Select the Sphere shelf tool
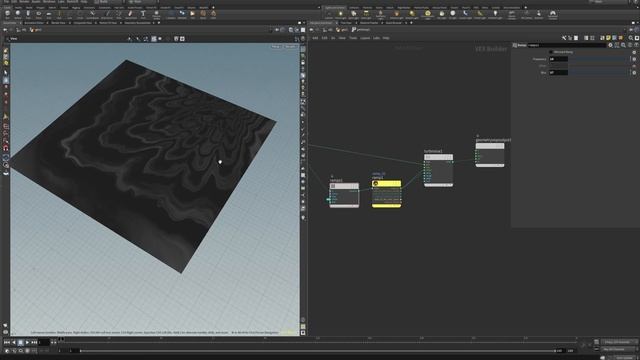This screenshot has height=360, width=640. (18, 14)
